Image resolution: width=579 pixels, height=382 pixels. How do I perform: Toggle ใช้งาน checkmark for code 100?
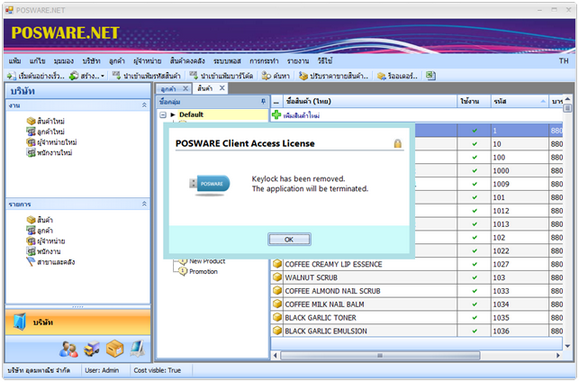pyautogui.click(x=474, y=157)
